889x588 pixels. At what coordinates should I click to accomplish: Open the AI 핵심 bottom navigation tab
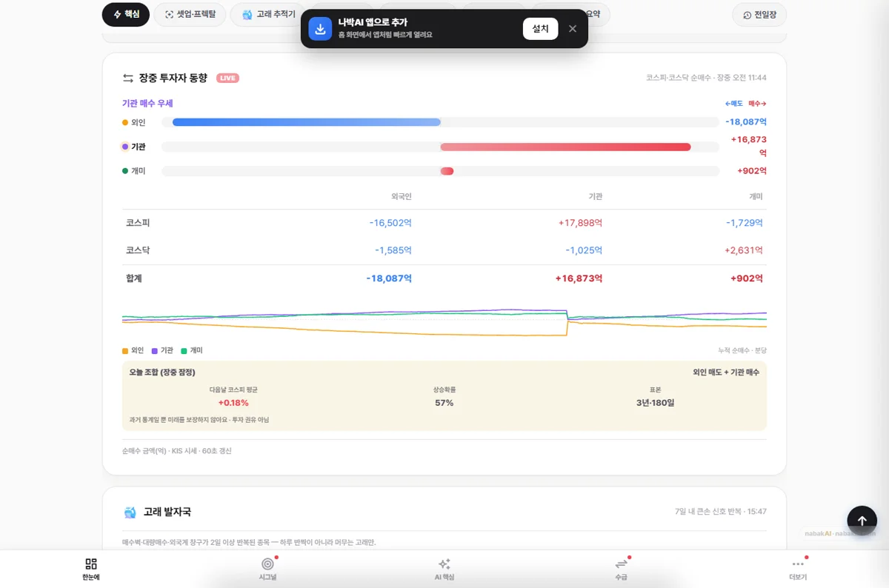444,569
